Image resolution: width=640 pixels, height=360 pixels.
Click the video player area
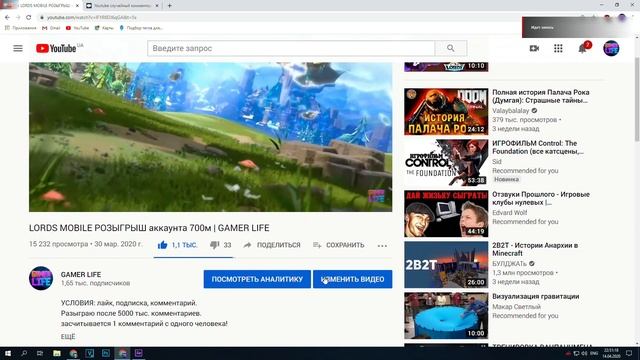[211, 137]
